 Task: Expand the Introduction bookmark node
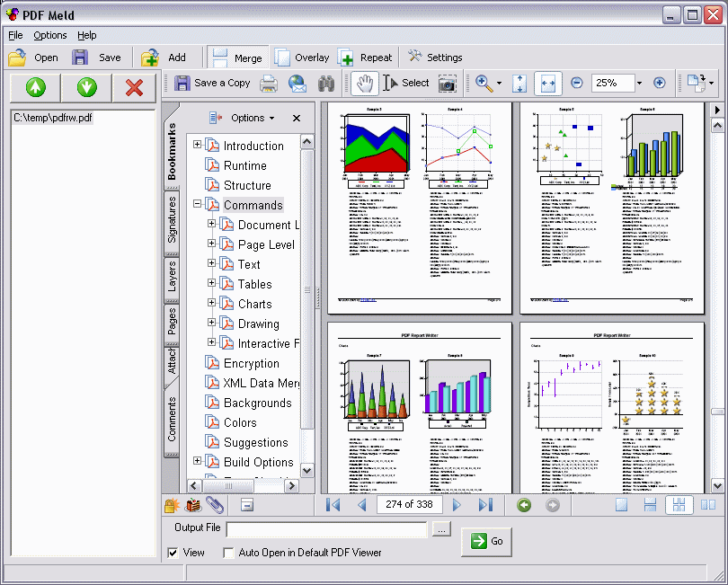(x=197, y=146)
